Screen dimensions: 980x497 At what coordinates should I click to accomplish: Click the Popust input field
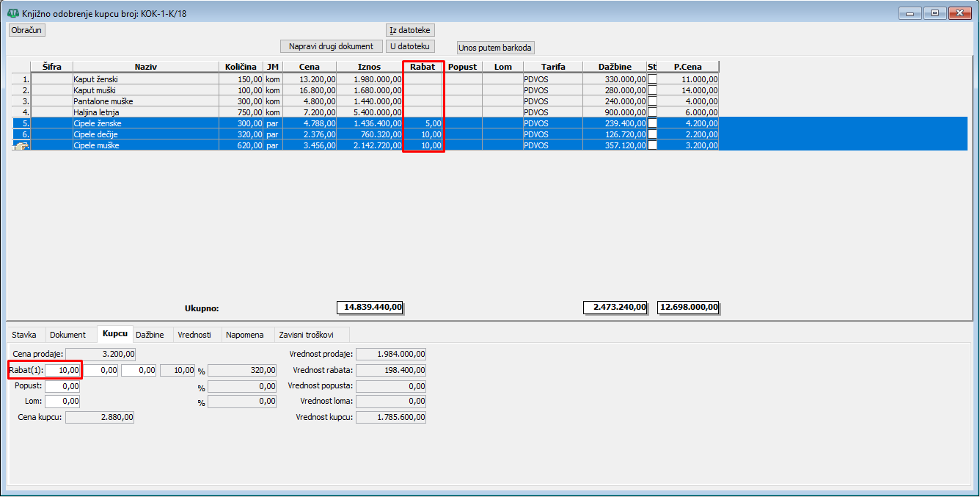click(x=62, y=385)
